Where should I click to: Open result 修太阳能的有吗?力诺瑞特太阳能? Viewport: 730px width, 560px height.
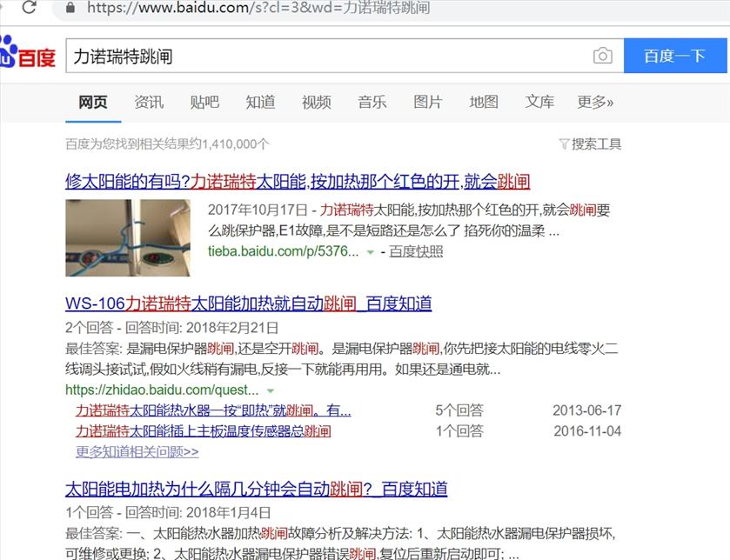pos(298,182)
